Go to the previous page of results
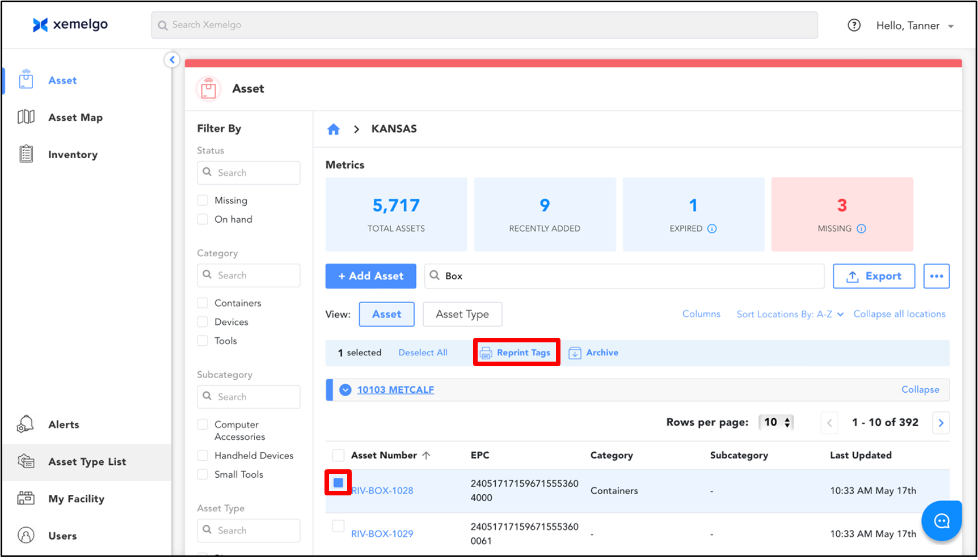The height and width of the screenshot is (560, 978). [829, 423]
